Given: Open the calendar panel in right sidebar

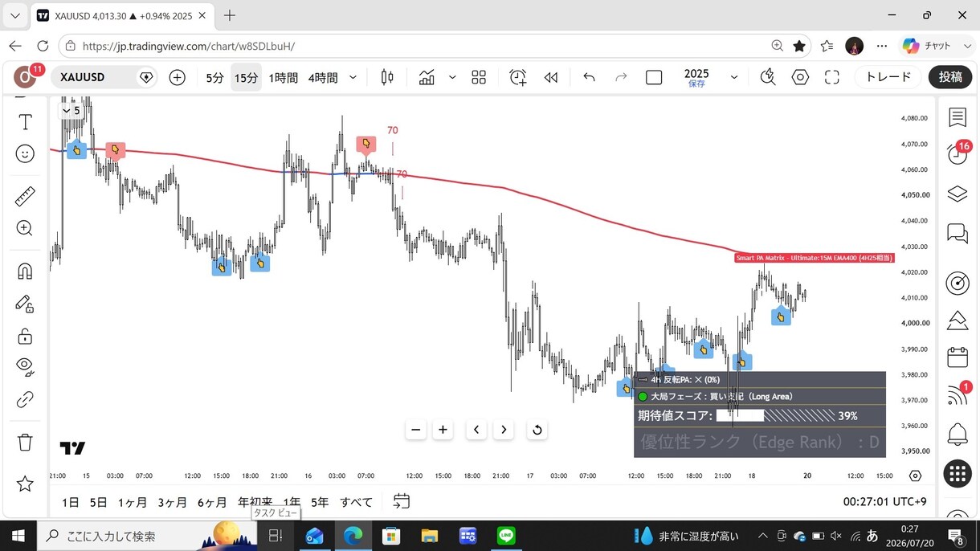Looking at the screenshot, I should click(958, 357).
